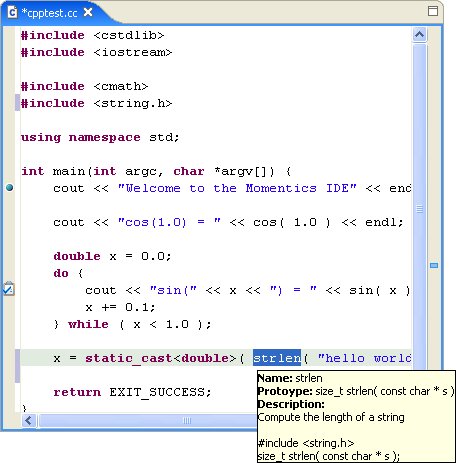Screen dimensions: 456x463
Task: Click 'Compute the length of a string' text
Action: tap(331, 417)
